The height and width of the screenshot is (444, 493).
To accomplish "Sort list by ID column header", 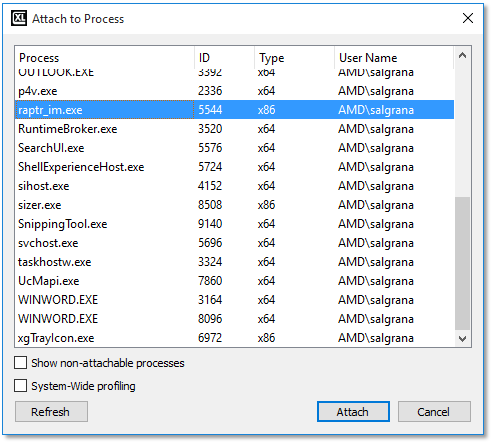I will tap(224, 58).
